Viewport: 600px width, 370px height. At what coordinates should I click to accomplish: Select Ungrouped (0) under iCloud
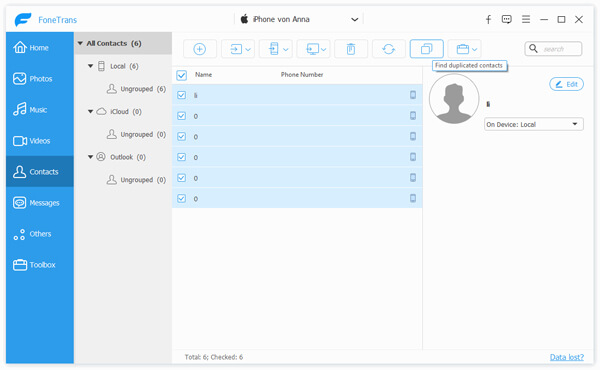click(136, 134)
